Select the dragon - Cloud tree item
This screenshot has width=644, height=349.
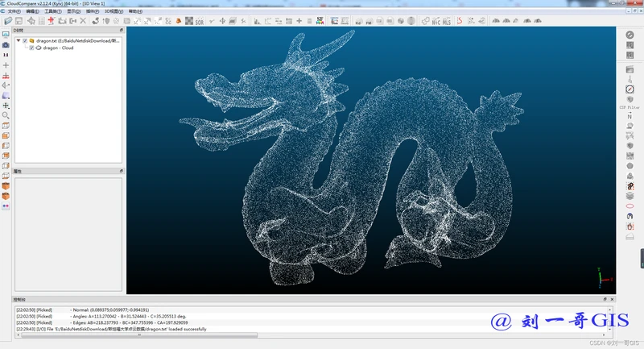pos(58,48)
